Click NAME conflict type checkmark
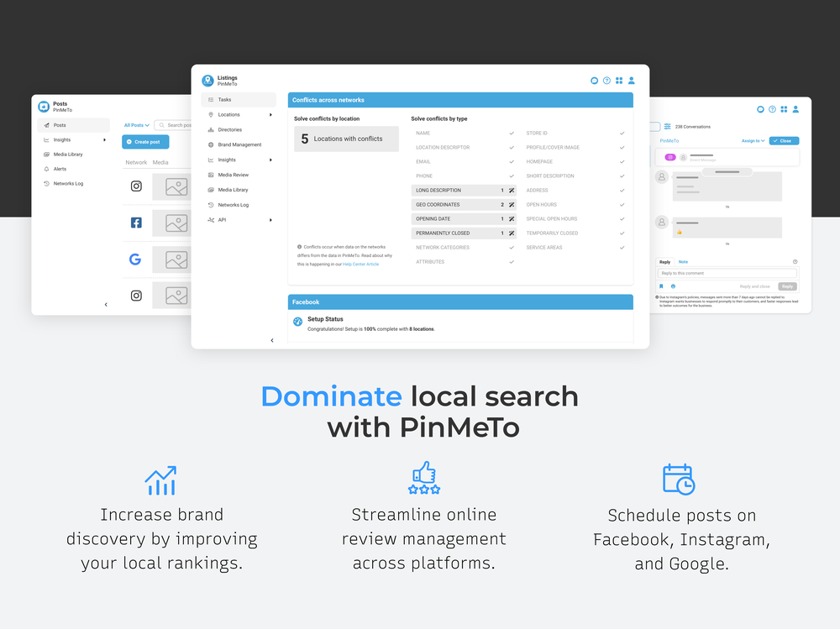 tap(512, 133)
